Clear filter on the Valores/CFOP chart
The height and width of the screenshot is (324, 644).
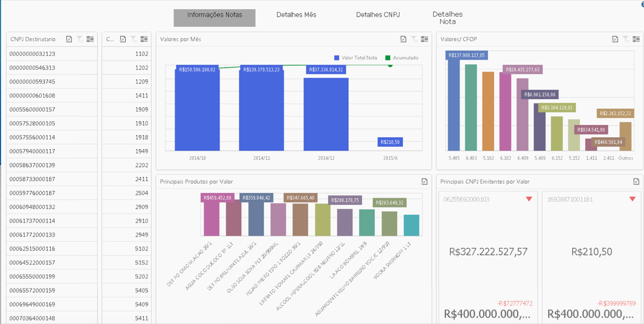[x=625, y=39]
